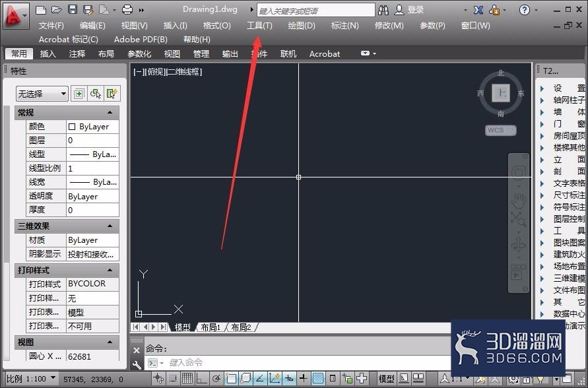Toggle Grid display in status bar
Image resolution: width=588 pixels, height=388 pixels.
pos(187,379)
